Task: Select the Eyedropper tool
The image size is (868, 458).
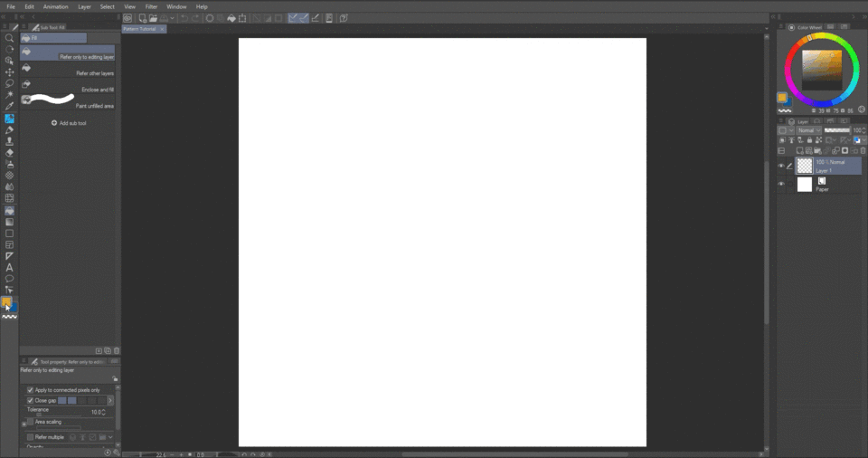Action: (9, 106)
